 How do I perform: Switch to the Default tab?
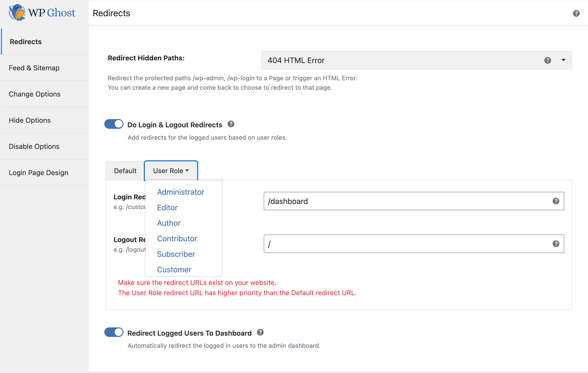pos(125,171)
